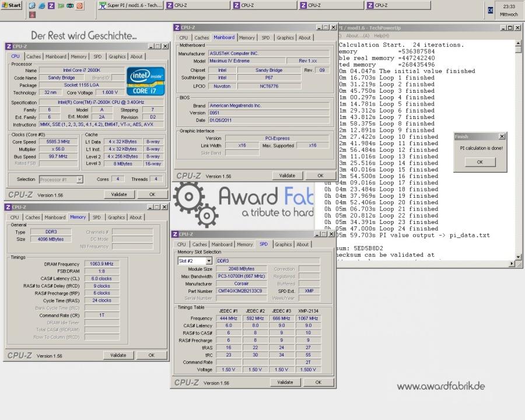Open Caches tab in the Memory CPU-Z window

click(x=33, y=218)
